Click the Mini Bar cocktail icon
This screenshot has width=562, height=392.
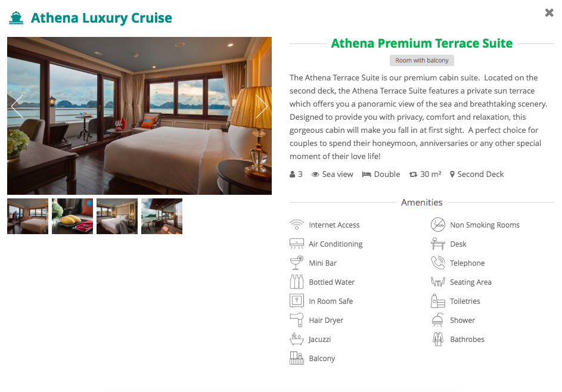(x=296, y=263)
